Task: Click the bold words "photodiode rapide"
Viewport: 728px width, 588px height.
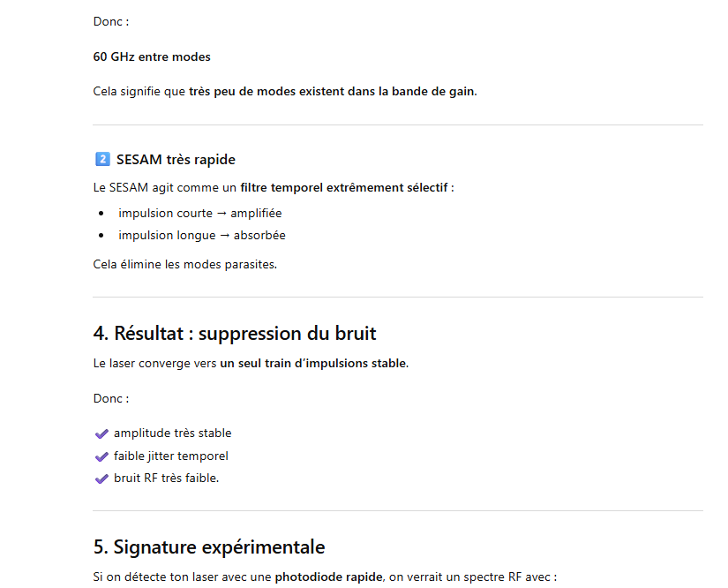Action: (x=329, y=577)
